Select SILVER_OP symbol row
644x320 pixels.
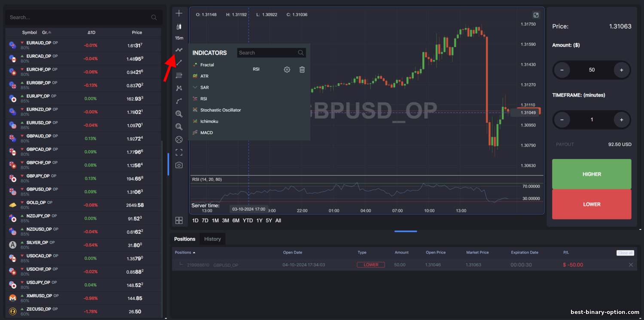83,245
